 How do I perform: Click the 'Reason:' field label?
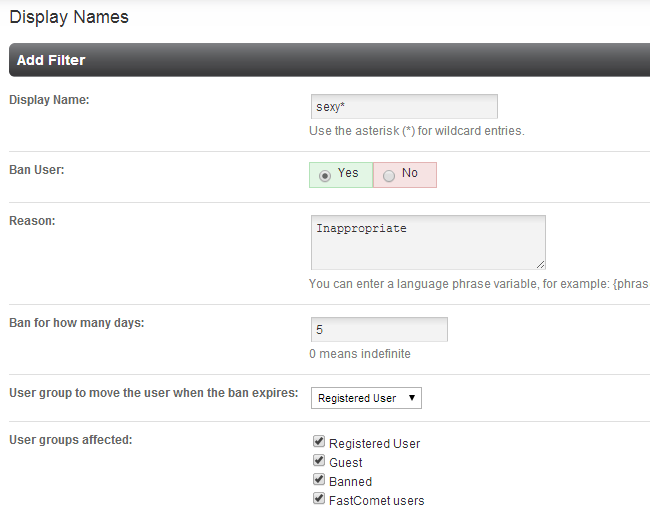point(32,221)
